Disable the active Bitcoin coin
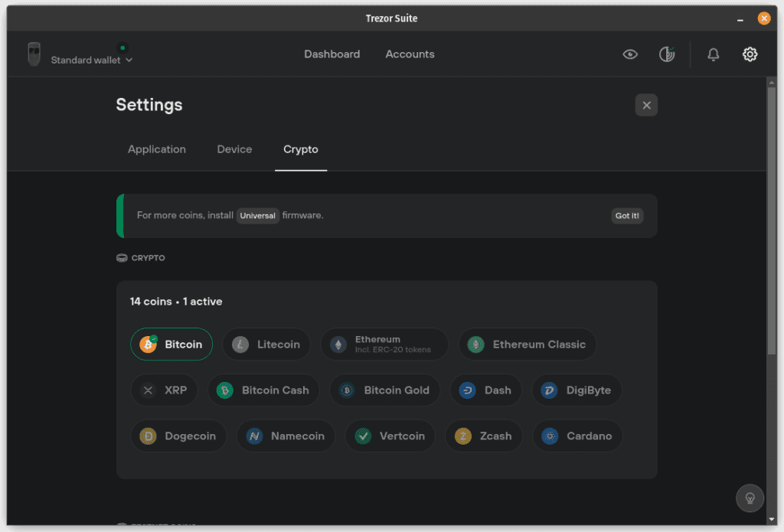 pos(171,344)
